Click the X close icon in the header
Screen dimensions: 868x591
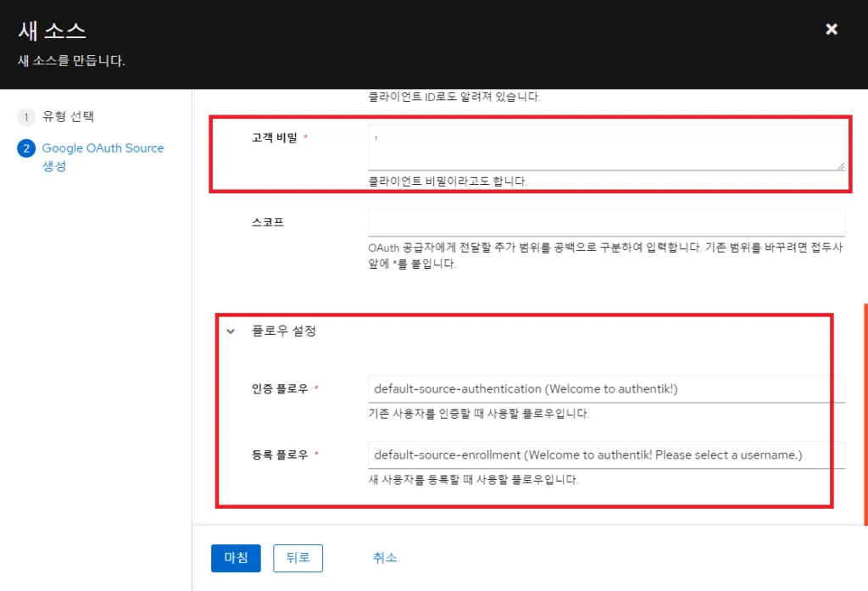(831, 29)
